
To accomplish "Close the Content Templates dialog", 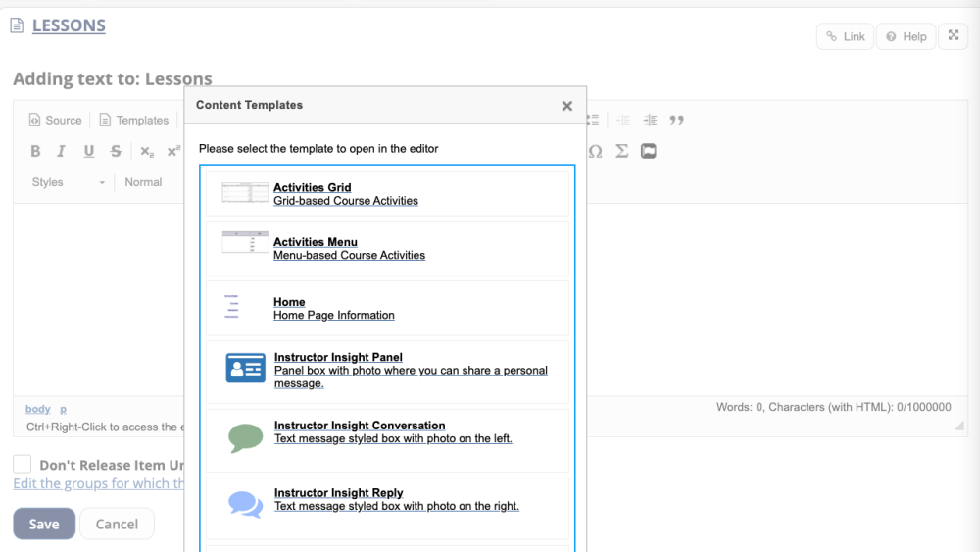I will click(x=566, y=106).
